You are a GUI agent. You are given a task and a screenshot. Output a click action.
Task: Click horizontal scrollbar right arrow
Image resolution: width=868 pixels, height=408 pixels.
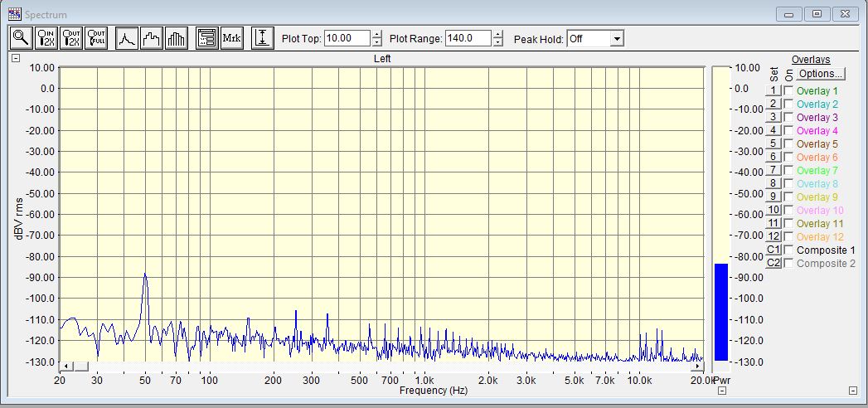[697, 367]
